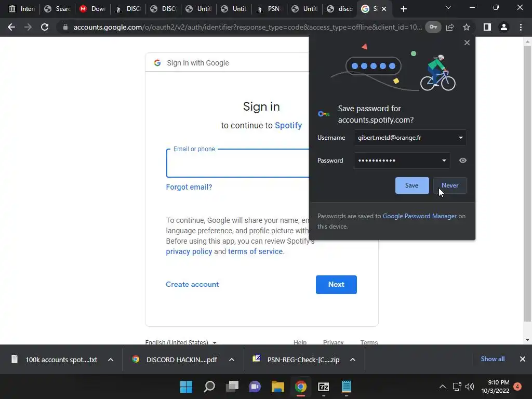Viewport: 532px width, 399px height.
Task: Open the Chrome three-dot menu
Action: pos(521,27)
